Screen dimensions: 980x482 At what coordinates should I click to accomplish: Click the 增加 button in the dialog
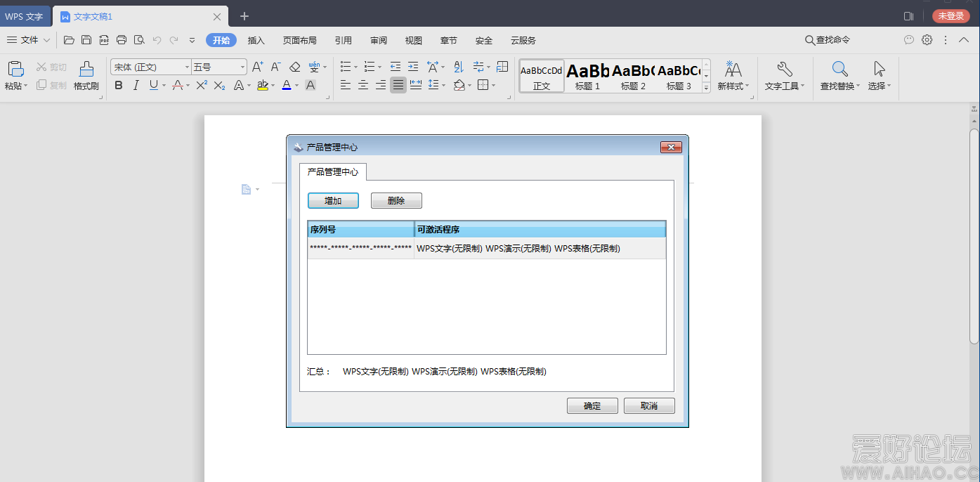[333, 201]
